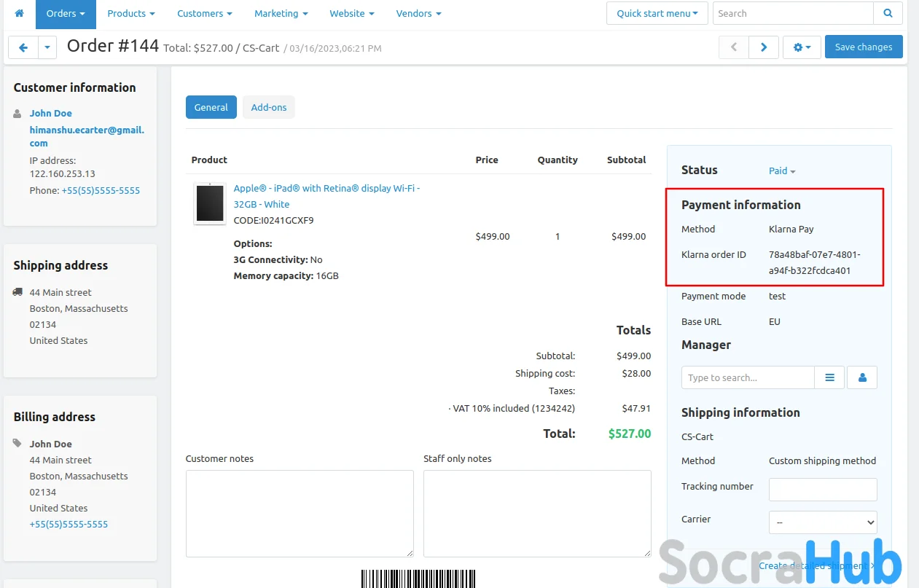Open the Carrier select box
This screenshot has height=588, width=919.
click(x=822, y=522)
